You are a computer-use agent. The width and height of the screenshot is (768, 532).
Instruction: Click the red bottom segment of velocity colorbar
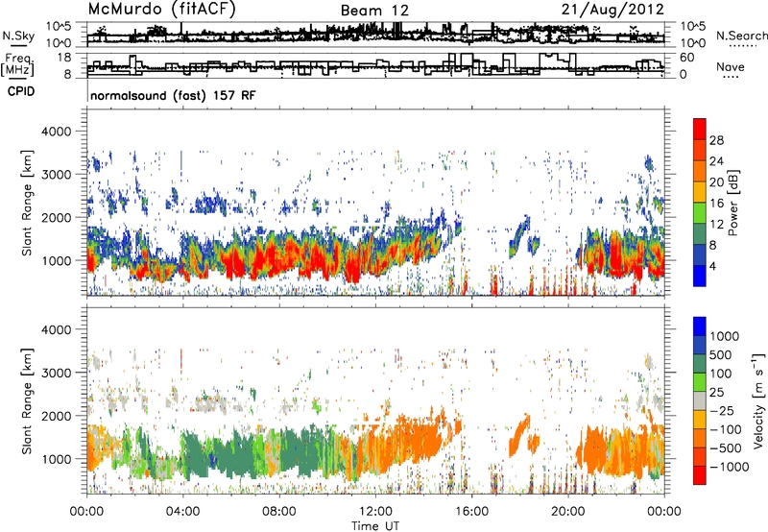700,475
